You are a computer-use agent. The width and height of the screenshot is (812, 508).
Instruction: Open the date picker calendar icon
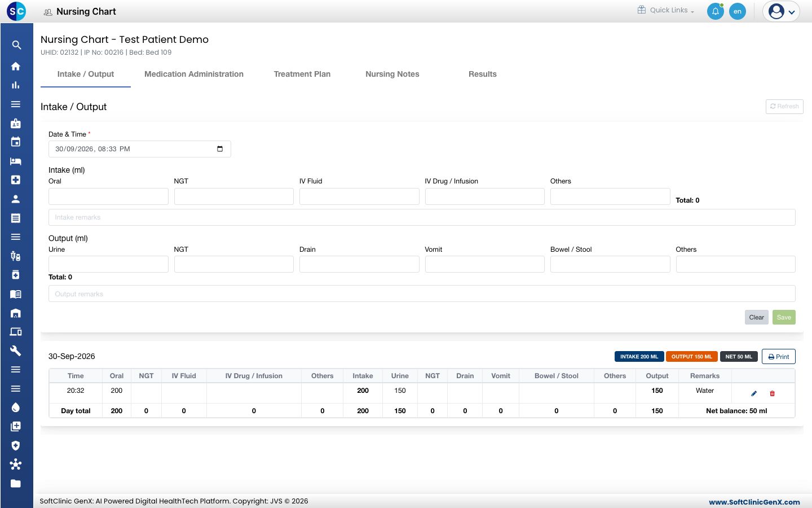click(220, 149)
